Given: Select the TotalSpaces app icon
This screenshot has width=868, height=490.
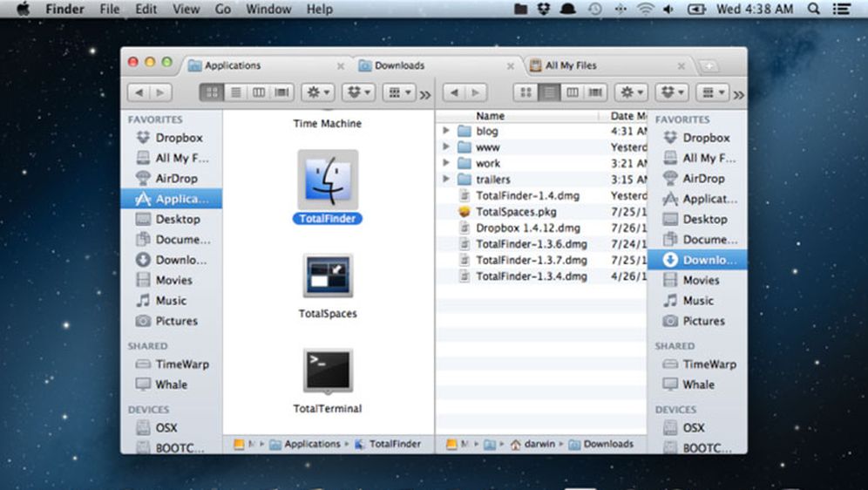Looking at the screenshot, I should click(x=328, y=276).
